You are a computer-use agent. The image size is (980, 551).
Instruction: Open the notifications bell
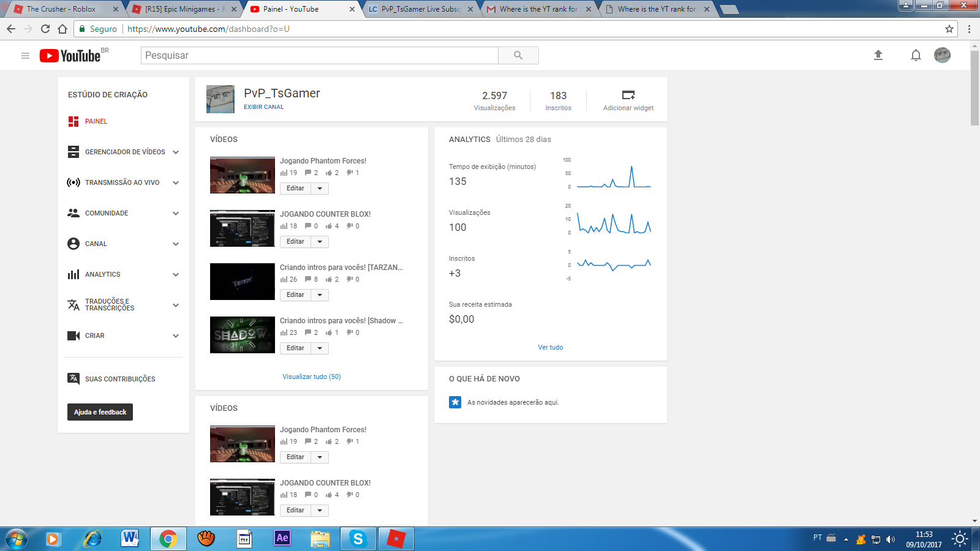click(916, 55)
